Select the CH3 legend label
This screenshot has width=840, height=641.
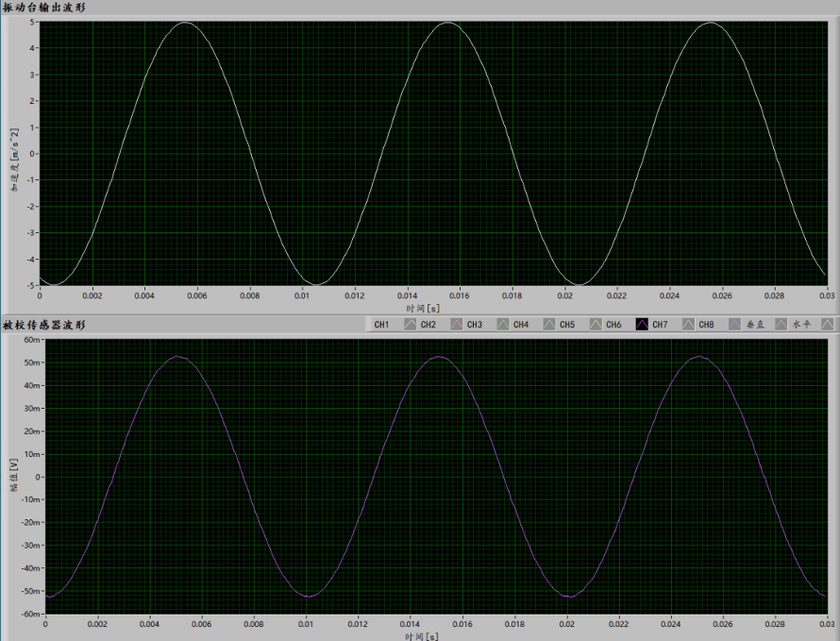click(x=474, y=325)
